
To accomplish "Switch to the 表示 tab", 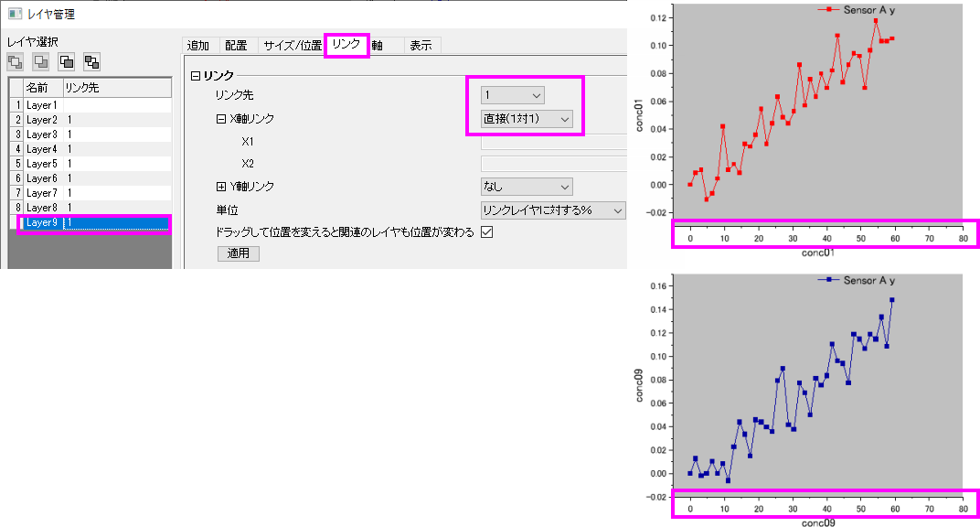I will pos(421,46).
